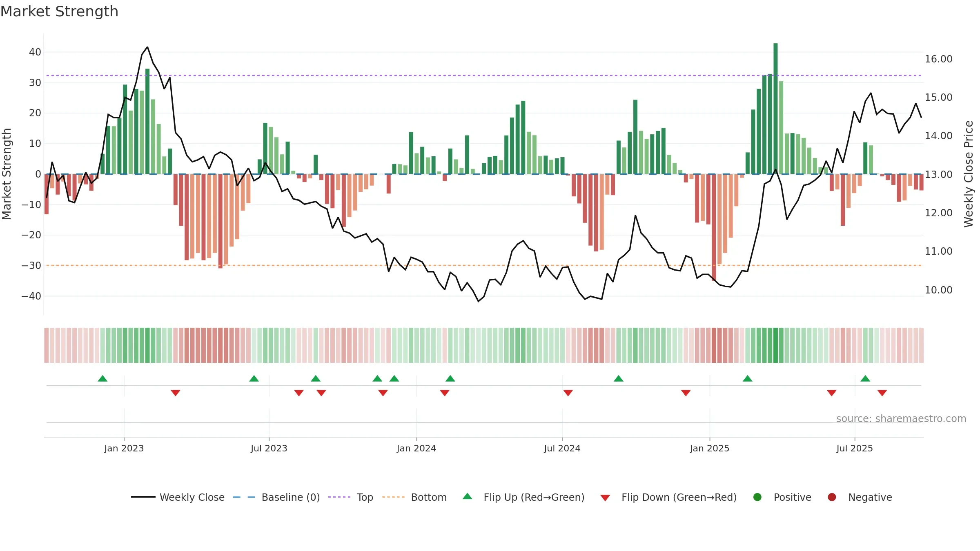Click the 40 tick on the left axis
This screenshot has height=551, width=980.
tap(35, 52)
